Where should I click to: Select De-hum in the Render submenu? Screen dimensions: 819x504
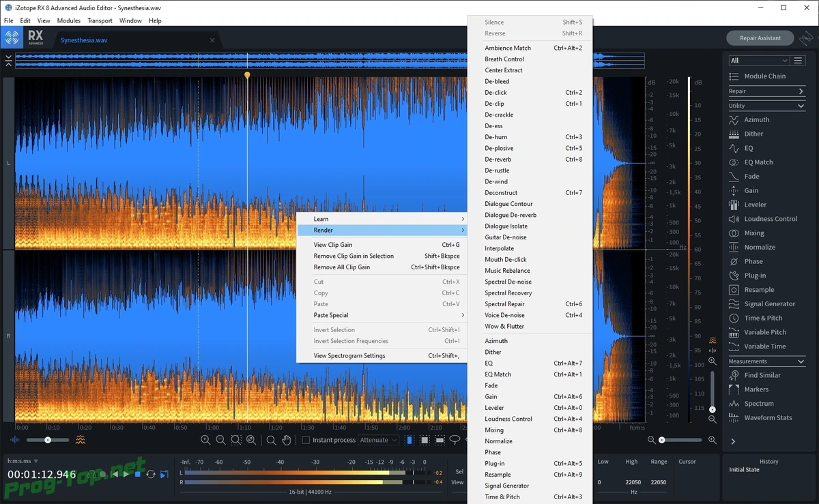click(x=530, y=137)
